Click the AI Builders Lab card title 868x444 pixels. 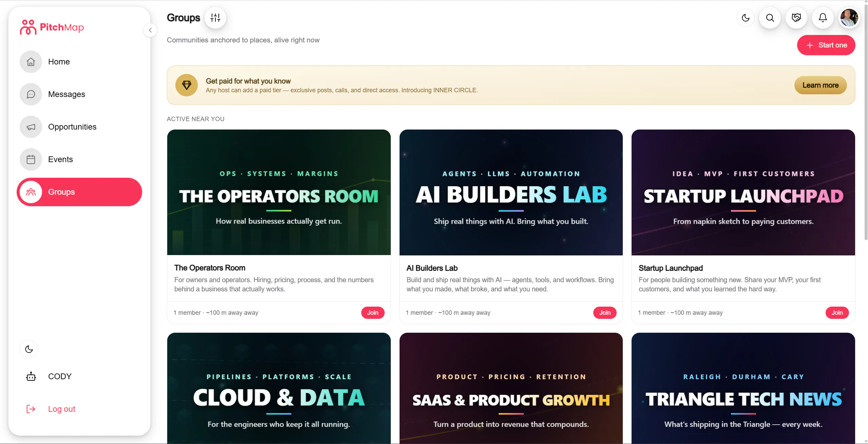coord(432,268)
